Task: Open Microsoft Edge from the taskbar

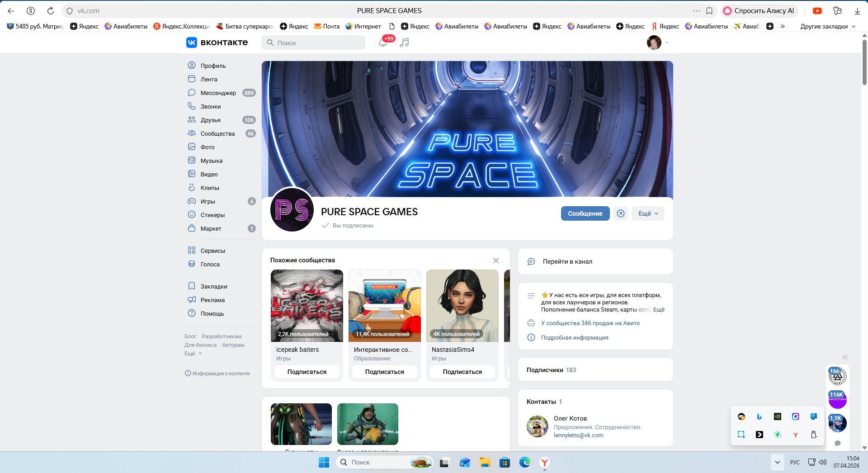Action: [x=525, y=462]
